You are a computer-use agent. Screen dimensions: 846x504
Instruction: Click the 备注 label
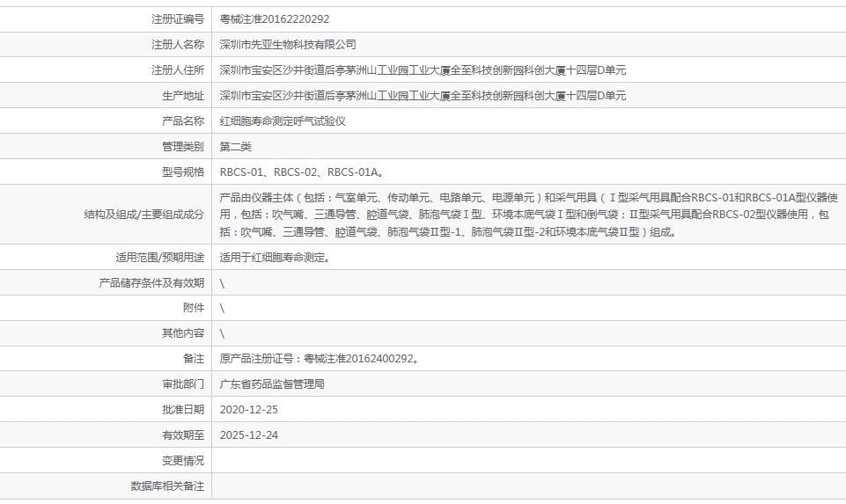pyautogui.click(x=194, y=359)
